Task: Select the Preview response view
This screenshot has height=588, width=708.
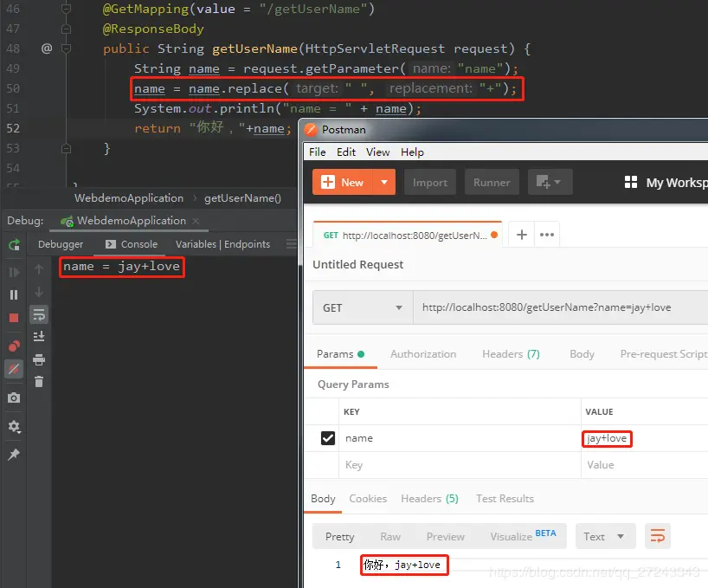Action: 445,537
